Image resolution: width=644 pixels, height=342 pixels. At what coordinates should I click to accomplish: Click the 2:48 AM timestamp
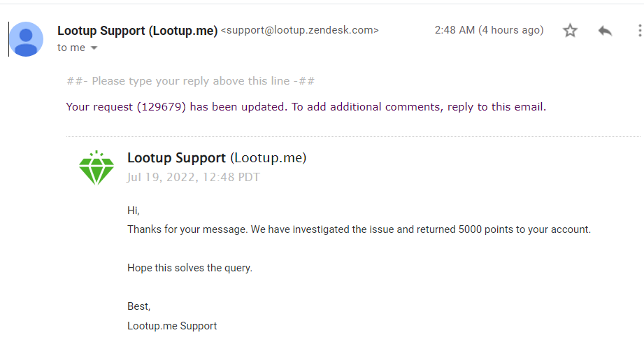(x=489, y=30)
